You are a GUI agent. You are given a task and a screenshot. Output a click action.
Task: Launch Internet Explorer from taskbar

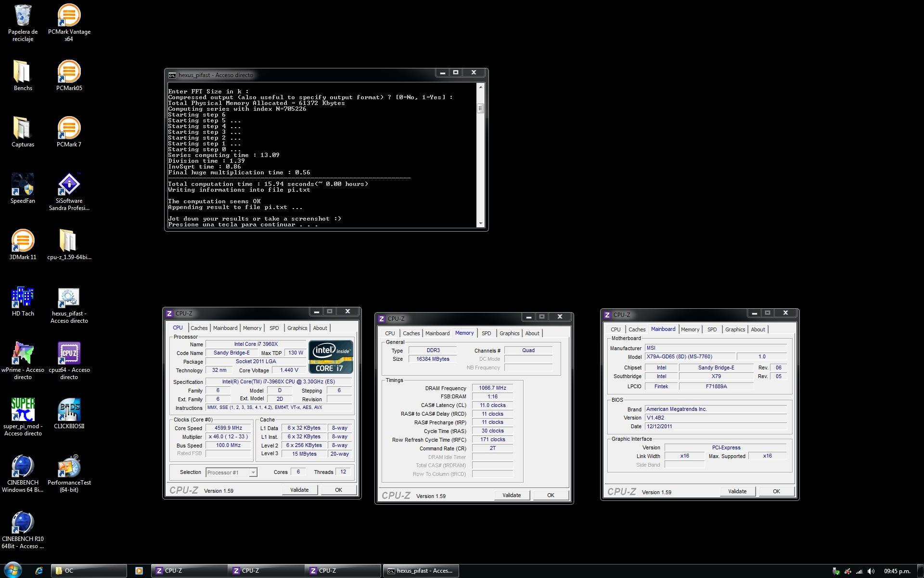pyautogui.click(x=39, y=571)
